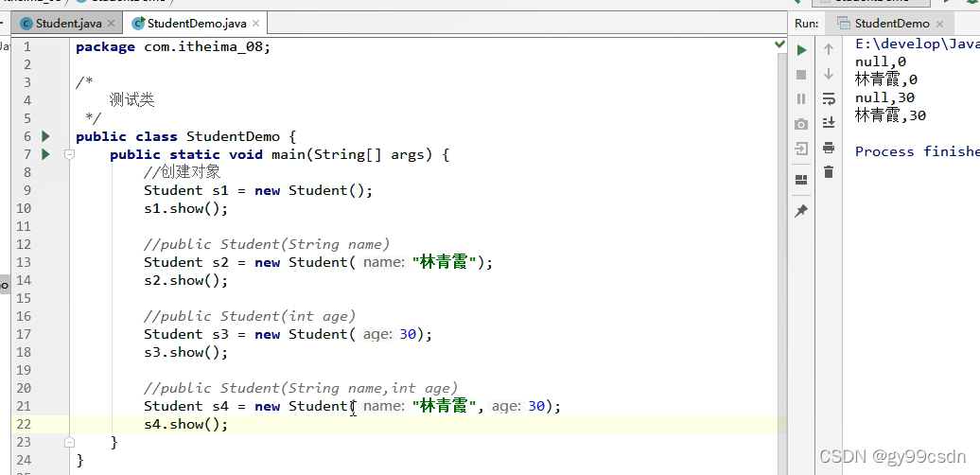This screenshot has height=475, width=980.
Task: Click the "s1.show();" statement
Action: (x=185, y=208)
